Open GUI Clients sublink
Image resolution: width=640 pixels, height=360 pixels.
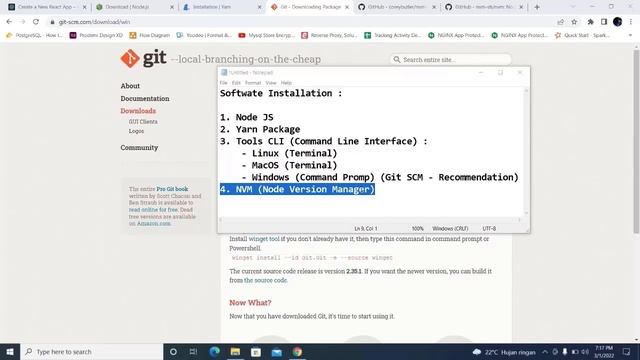pos(143,122)
